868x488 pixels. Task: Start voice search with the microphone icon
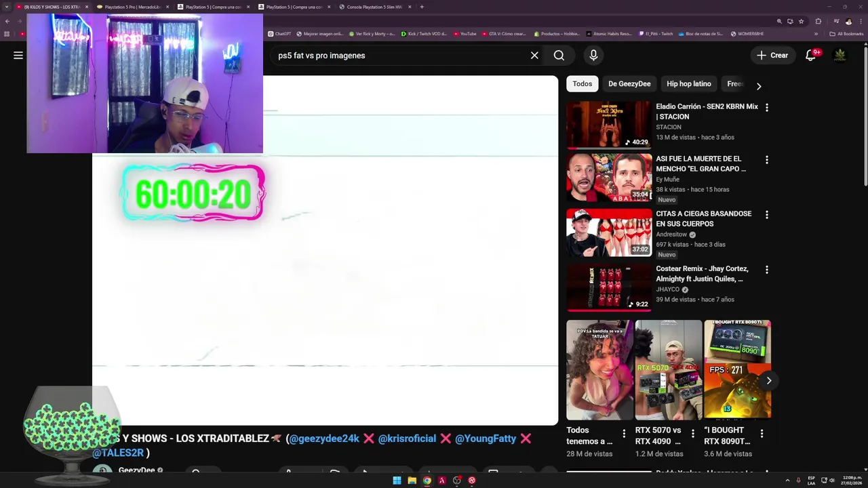593,56
